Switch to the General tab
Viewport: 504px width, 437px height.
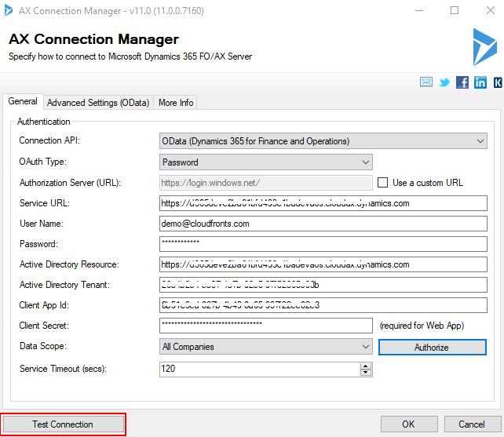point(23,101)
